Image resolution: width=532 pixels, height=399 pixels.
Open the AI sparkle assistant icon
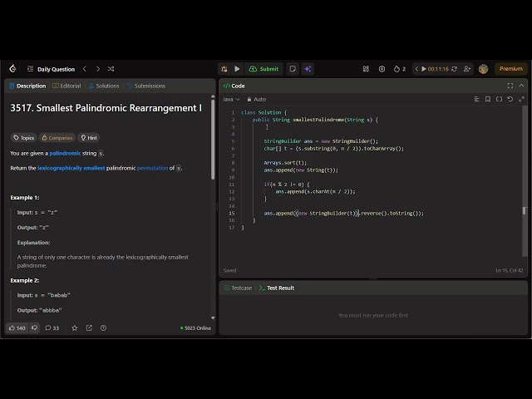pyautogui.click(x=308, y=69)
